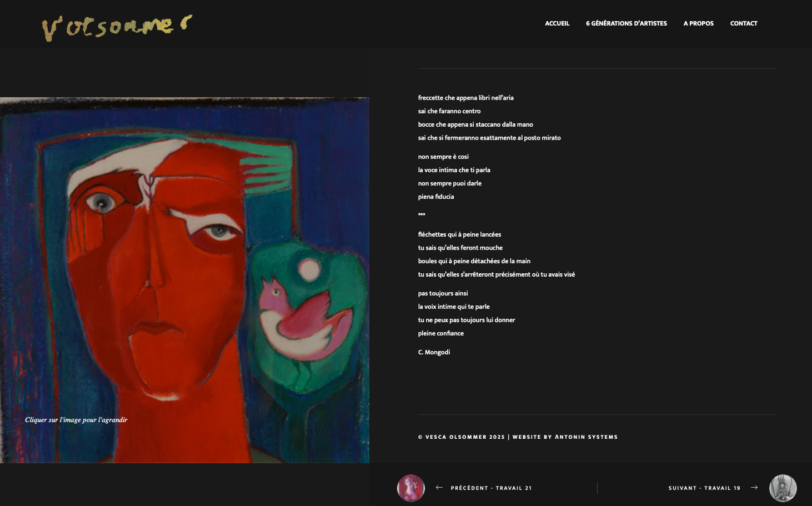Image resolution: width=812 pixels, height=506 pixels.
Task: Click the left arrow beside Précédent
Action: click(439, 488)
